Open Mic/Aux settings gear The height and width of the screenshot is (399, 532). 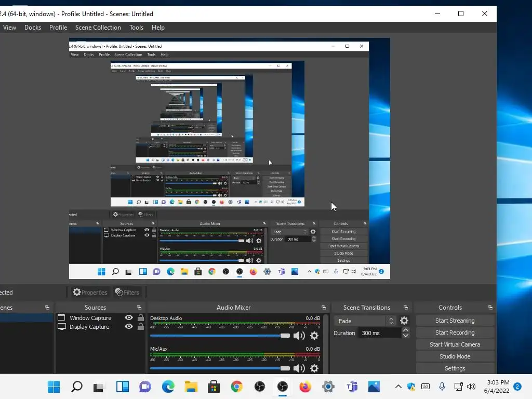pyautogui.click(x=314, y=368)
